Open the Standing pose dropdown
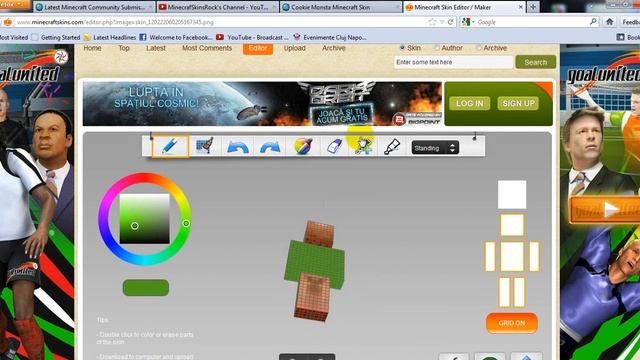Image resolution: width=640 pixels, height=360 pixels. point(435,148)
